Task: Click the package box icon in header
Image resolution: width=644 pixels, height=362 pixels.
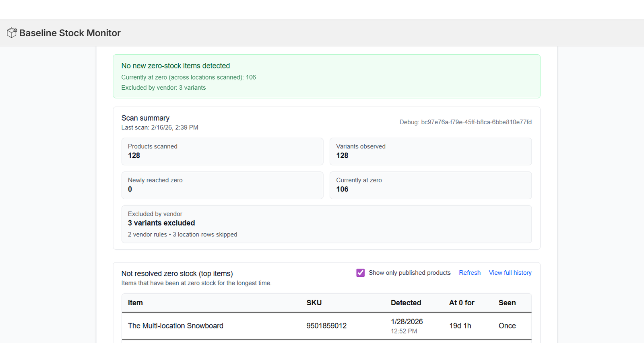Action: click(12, 33)
